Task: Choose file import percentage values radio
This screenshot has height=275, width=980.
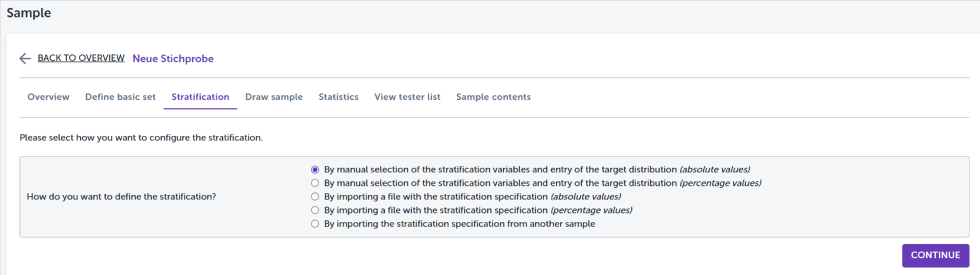Action: (x=315, y=211)
